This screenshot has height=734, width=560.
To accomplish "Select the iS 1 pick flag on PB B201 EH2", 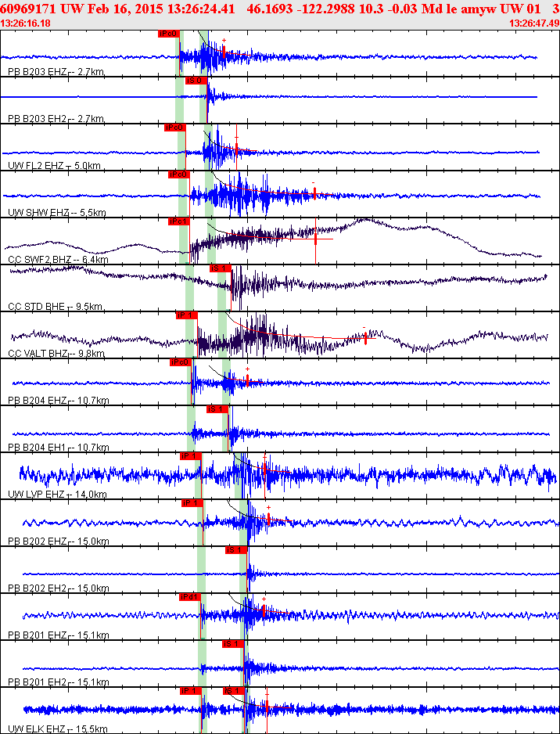I will tap(233, 644).
